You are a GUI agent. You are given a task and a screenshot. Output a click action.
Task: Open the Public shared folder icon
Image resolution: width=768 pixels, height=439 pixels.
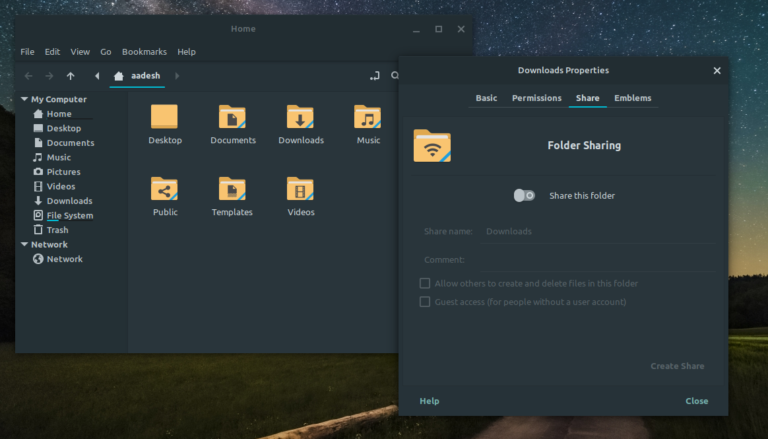(x=165, y=189)
